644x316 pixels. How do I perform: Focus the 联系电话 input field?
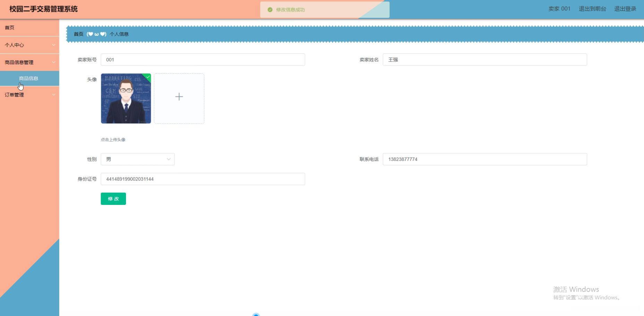[485, 159]
